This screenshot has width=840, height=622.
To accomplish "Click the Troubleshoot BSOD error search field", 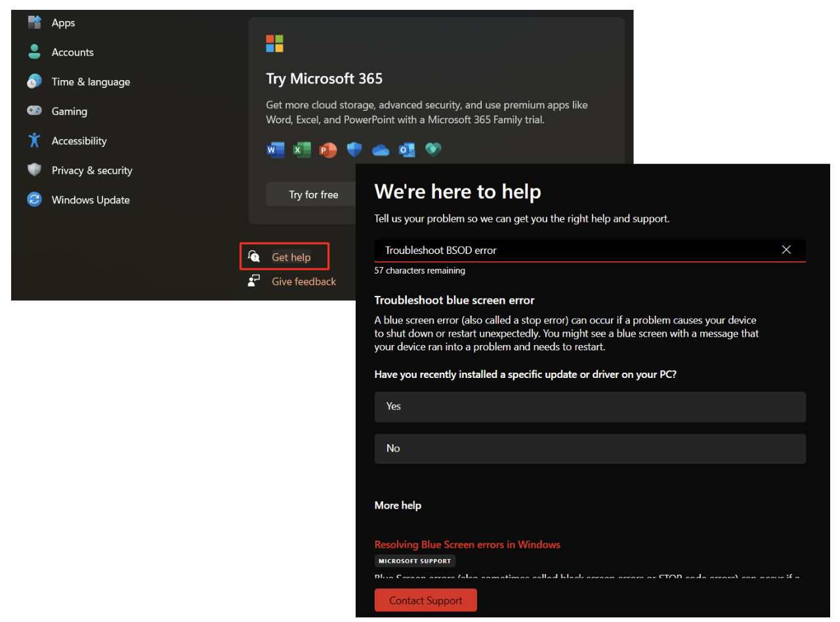I will 571,251.
